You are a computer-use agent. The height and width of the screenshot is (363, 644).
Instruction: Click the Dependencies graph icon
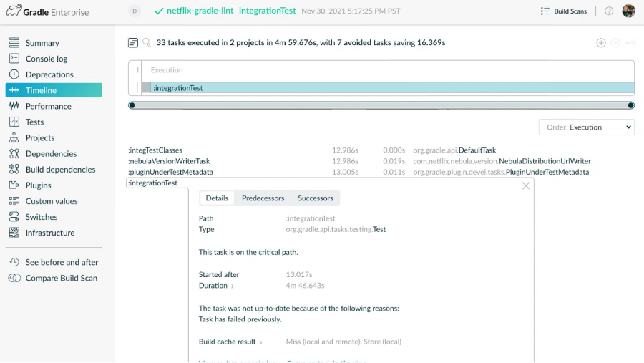[14, 153]
